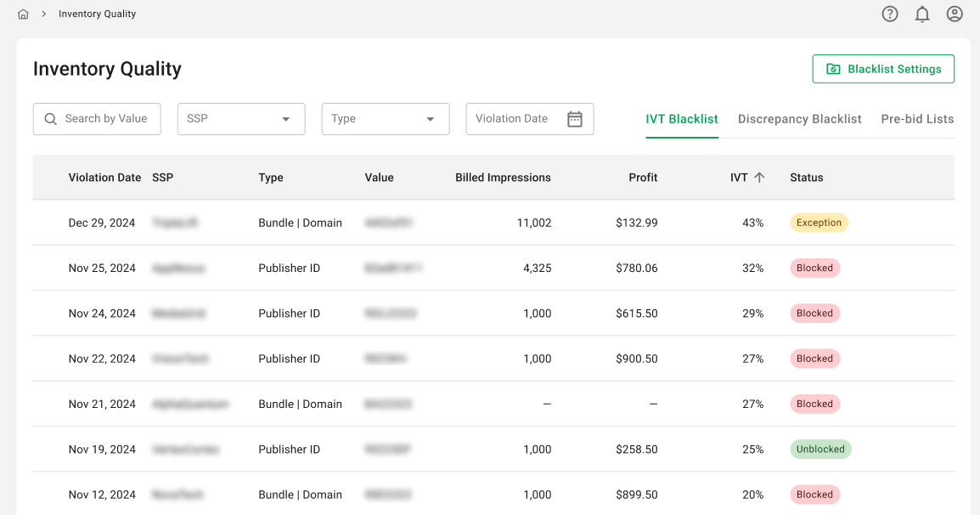Open the user account profile icon
Image resolution: width=980 pixels, height=515 pixels.
[955, 14]
